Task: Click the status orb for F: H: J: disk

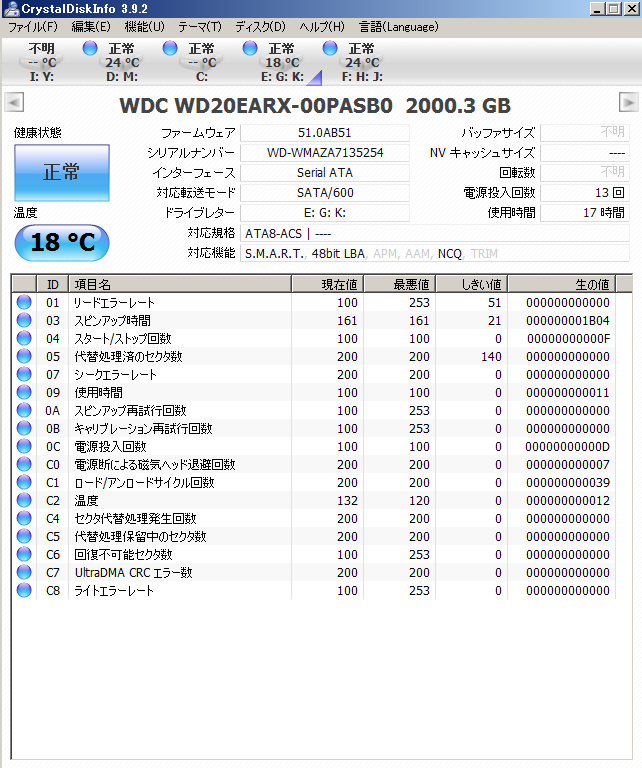Action: click(x=330, y=48)
